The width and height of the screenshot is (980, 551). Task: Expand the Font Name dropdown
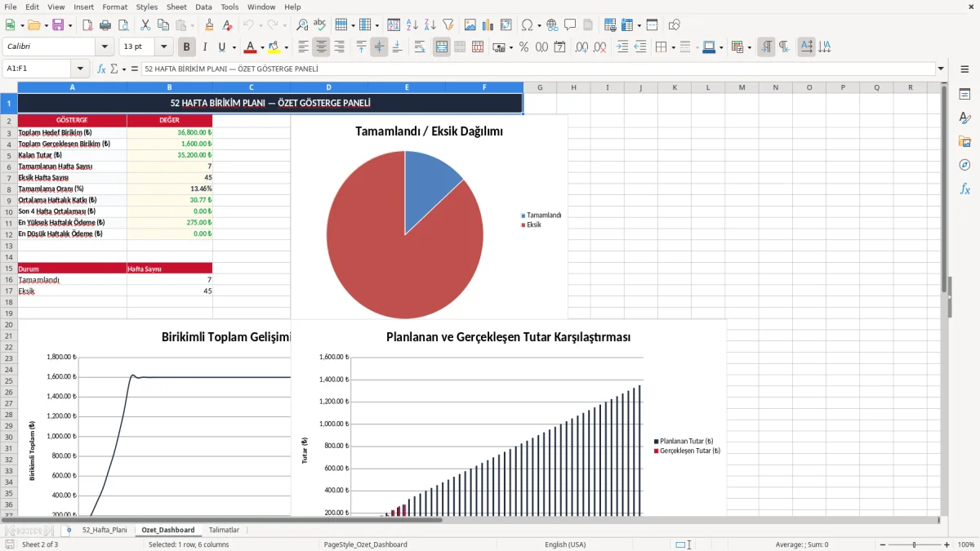click(x=105, y=47)
